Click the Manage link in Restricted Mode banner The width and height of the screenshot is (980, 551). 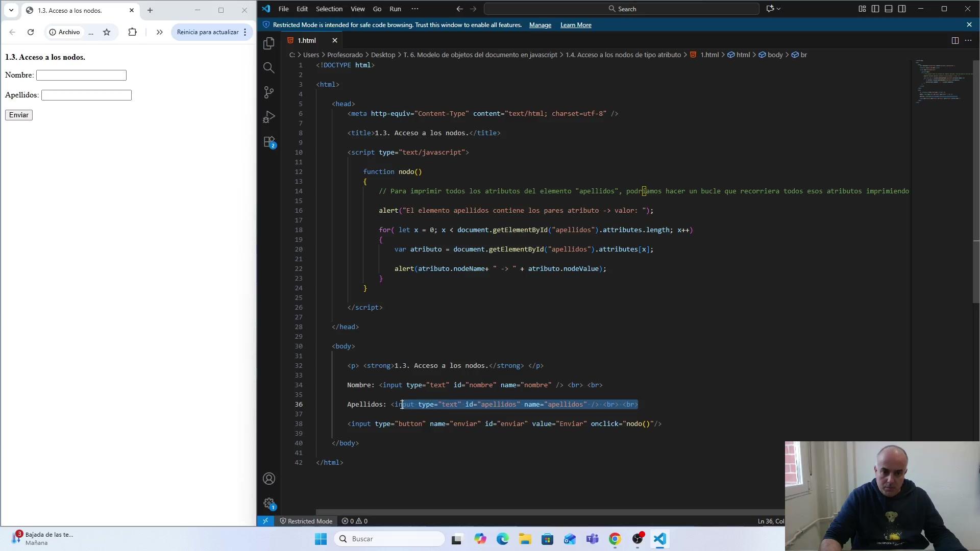540,25
